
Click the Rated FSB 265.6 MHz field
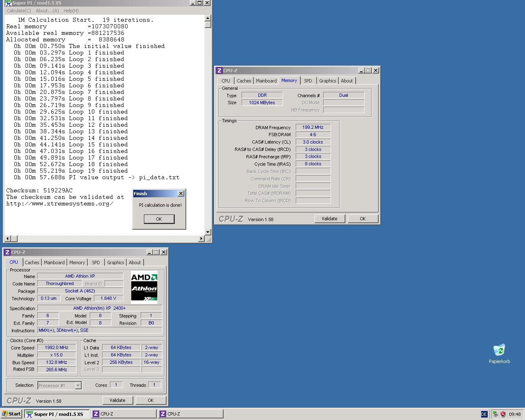coord(57,370)
